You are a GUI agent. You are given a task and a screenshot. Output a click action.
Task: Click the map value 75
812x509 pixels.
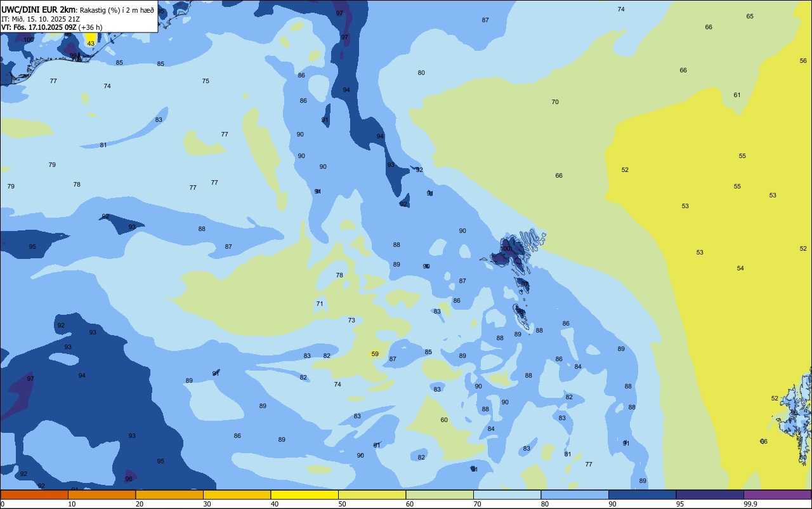[206, 81]
